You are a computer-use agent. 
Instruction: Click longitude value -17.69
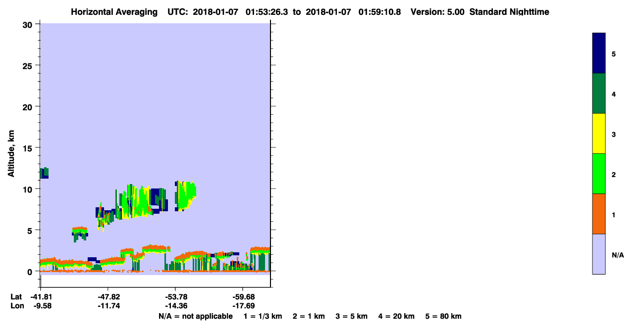(x=243, y=306)
